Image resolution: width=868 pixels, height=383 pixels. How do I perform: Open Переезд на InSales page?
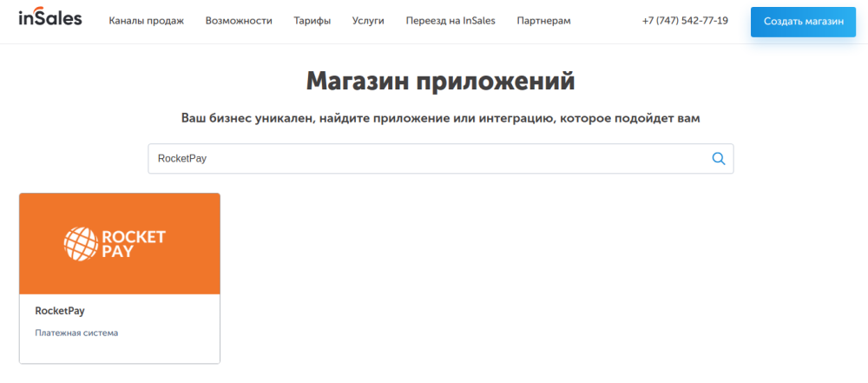point(450,21)
